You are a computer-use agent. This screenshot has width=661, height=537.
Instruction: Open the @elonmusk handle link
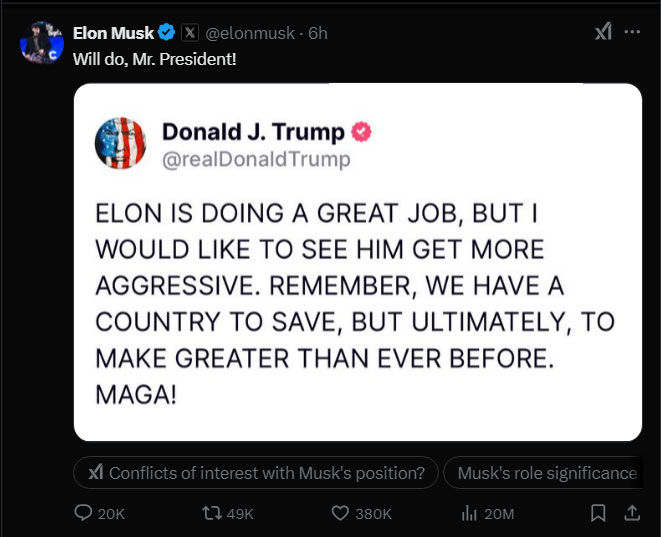(x=250, y=33)
